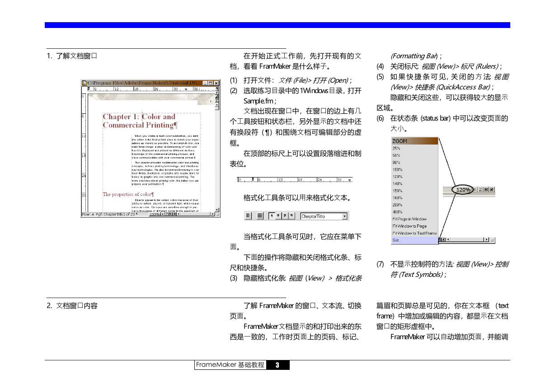
Task: Click the '1 of 23' page status area
Action: pos(130,215)
